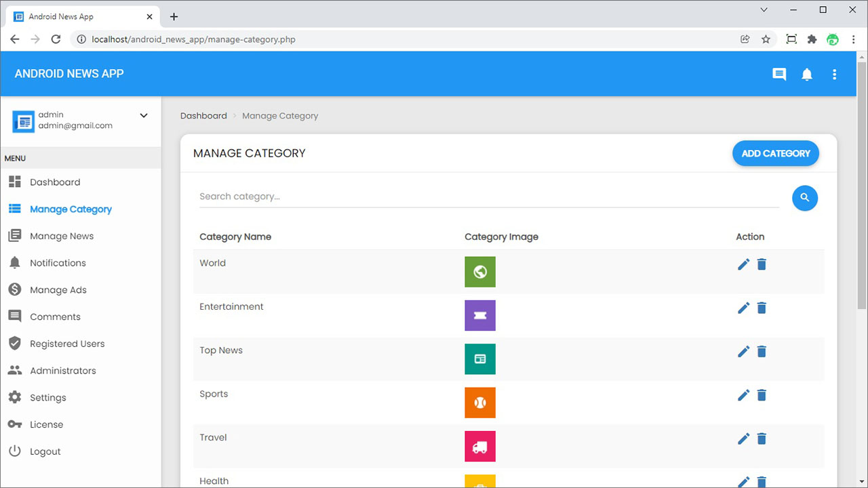Expand the admin account dropdown arrow
This screenshot has width=868, height=488.
144,115
